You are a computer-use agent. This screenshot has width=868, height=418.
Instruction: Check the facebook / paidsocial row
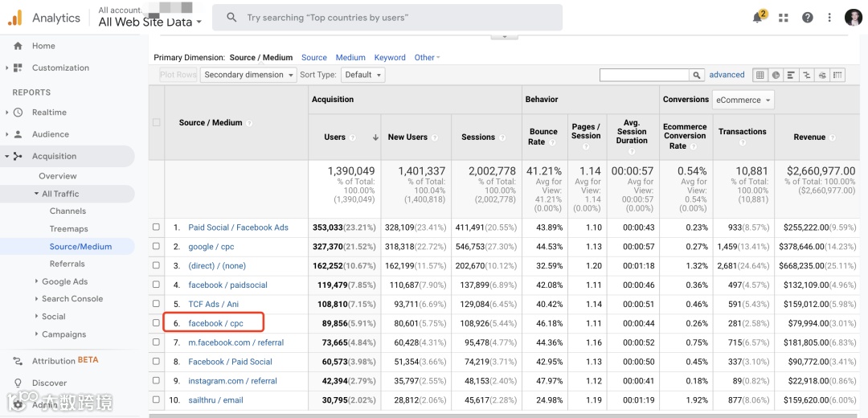coord(156,285)
